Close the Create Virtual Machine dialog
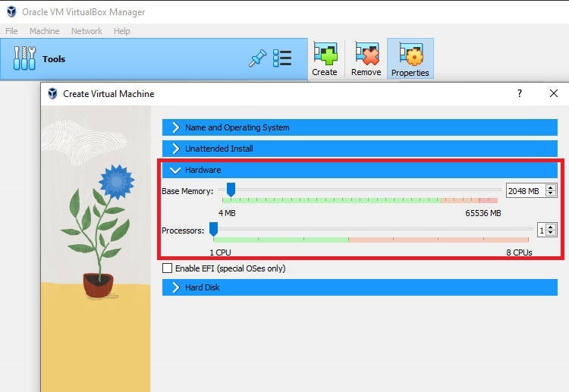 point(553,93)
